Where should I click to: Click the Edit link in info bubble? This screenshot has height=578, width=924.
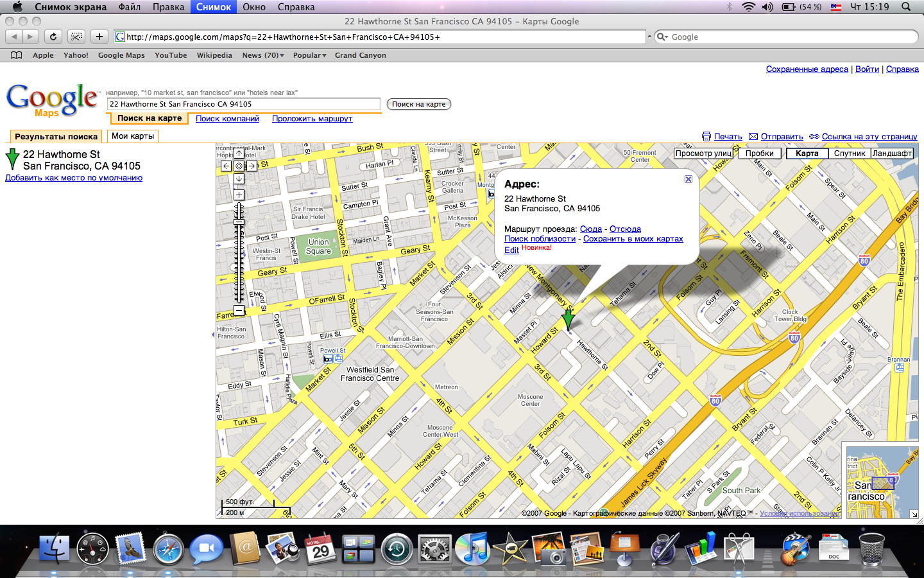point(511,250)
